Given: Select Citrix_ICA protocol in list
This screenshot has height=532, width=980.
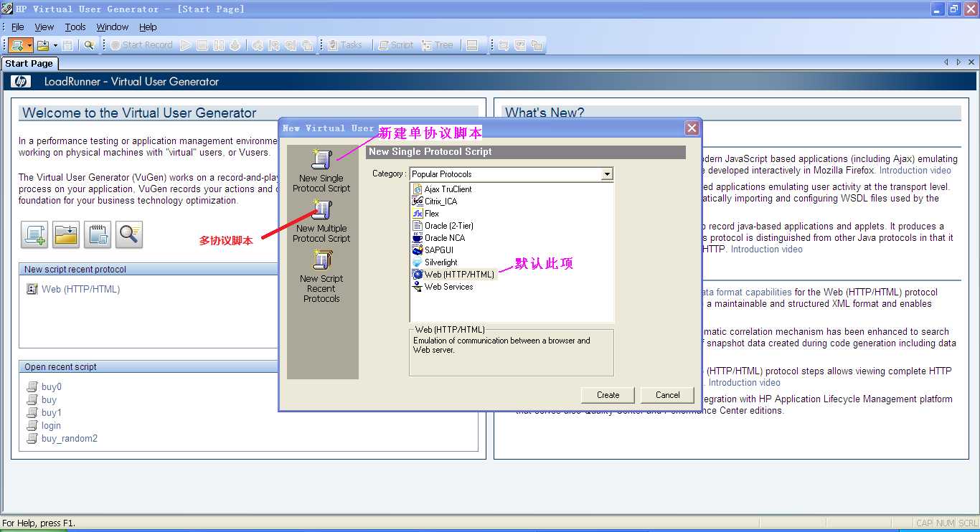Looking at the screenshot, I should (435, 201).
